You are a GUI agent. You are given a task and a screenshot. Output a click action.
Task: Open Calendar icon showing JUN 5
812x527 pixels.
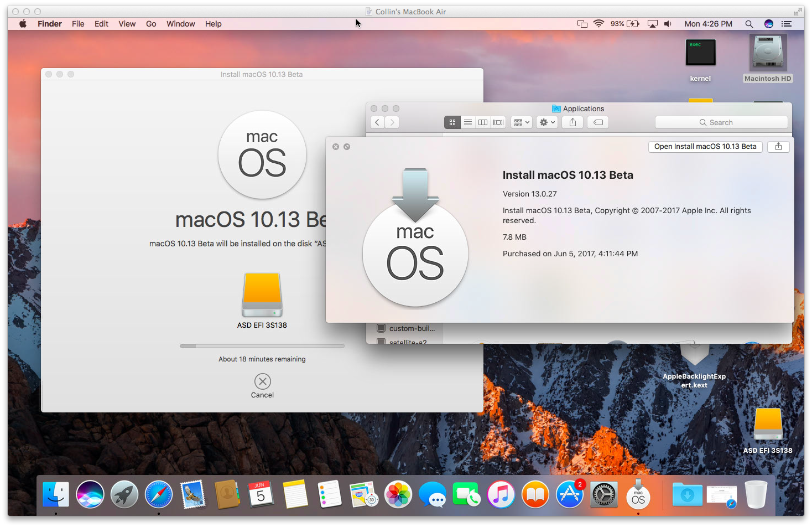261,494
